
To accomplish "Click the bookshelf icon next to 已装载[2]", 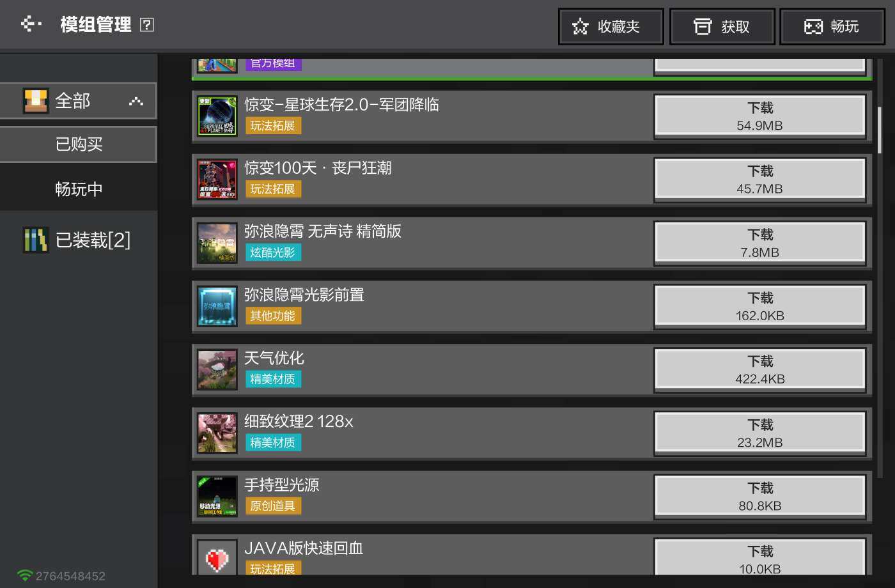I will tap(36, 240).
